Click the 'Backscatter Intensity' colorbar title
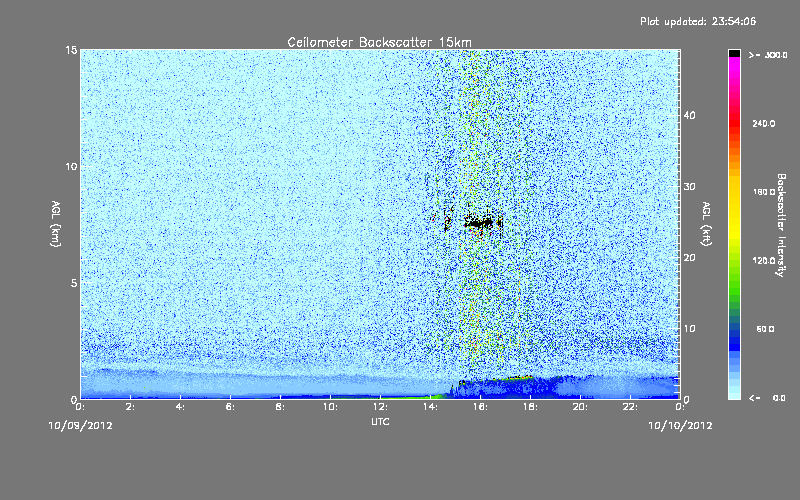Viewport: 800px width, 500px height. (781, 225)
